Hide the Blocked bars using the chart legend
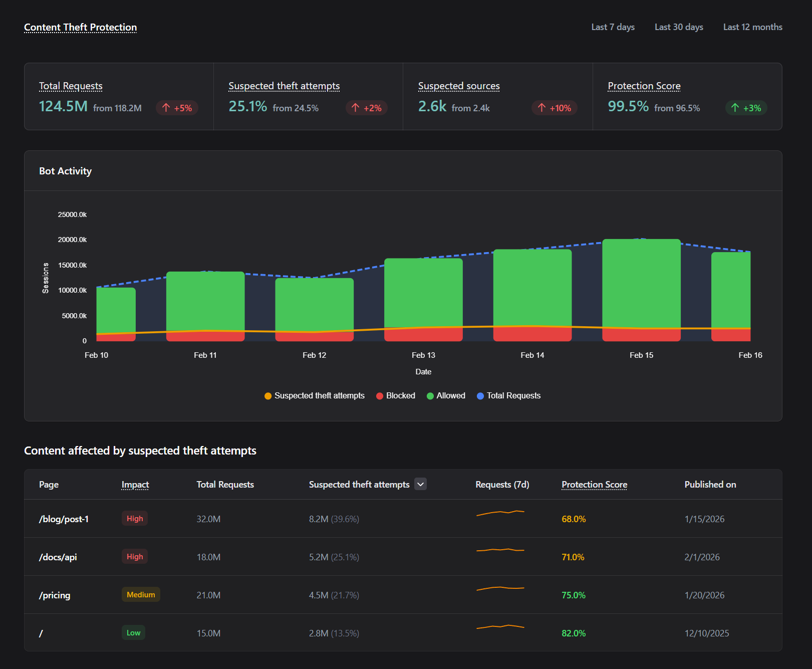812x669 pixels. point(395,395)
